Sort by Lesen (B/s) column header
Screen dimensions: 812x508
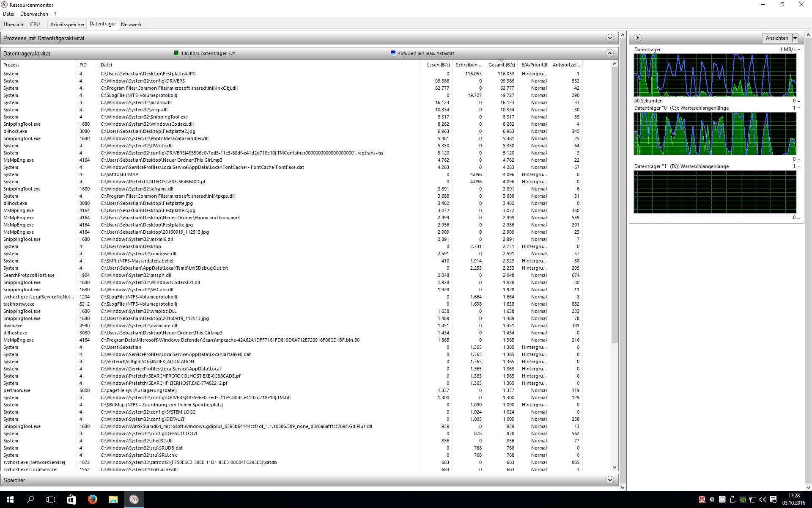pos(438,65)
